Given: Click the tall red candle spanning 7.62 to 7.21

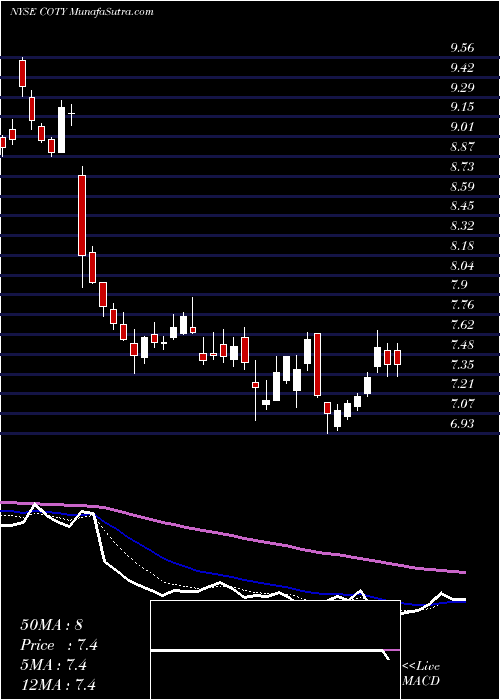Looking at the screenshot, I should point(317,365).
